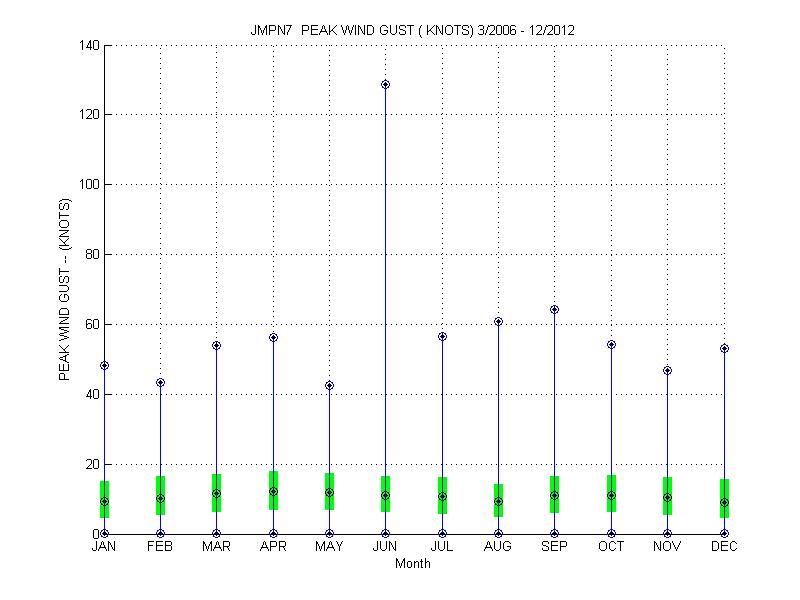Click the JAN mean marker inside green bar
800x600 pixels.
point(105,502)
